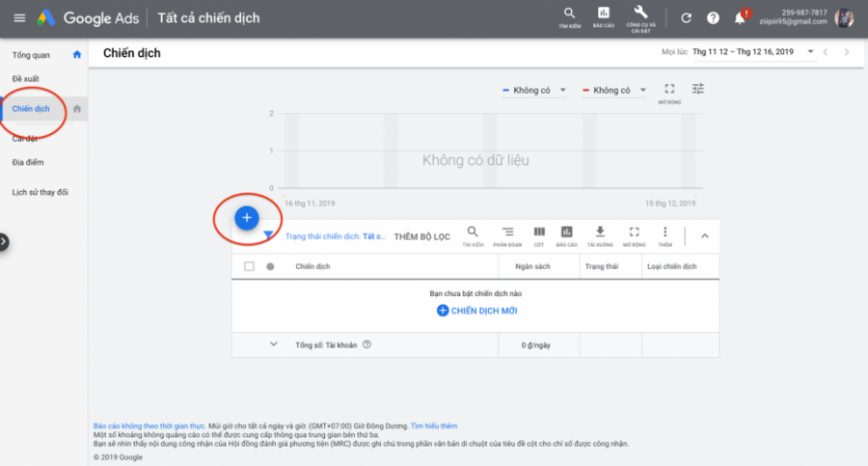
Task: Open the top bar search (Tìm kiếm) tool
Action: pos(569,17)
